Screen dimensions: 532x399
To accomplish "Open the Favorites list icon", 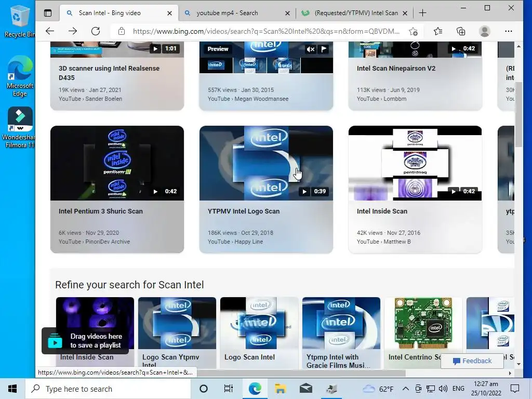I will pyautogui.click(x=438, y=31).
